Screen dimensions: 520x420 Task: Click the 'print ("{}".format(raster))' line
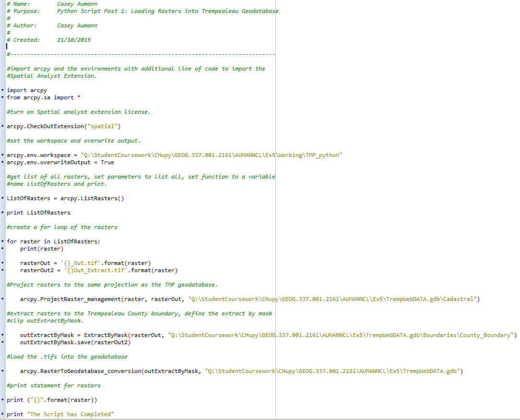52,400
